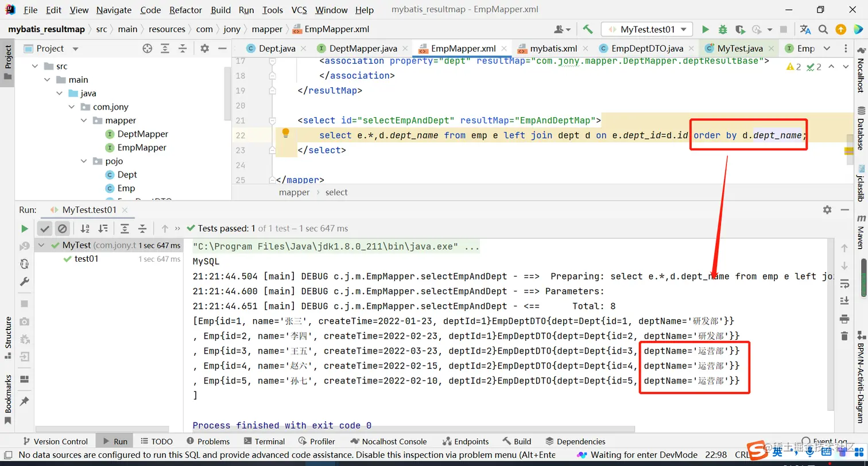The height and width of the screenshot is (466, 868).
Task: Open the Maven side panel
Action: tap(861, 232)
